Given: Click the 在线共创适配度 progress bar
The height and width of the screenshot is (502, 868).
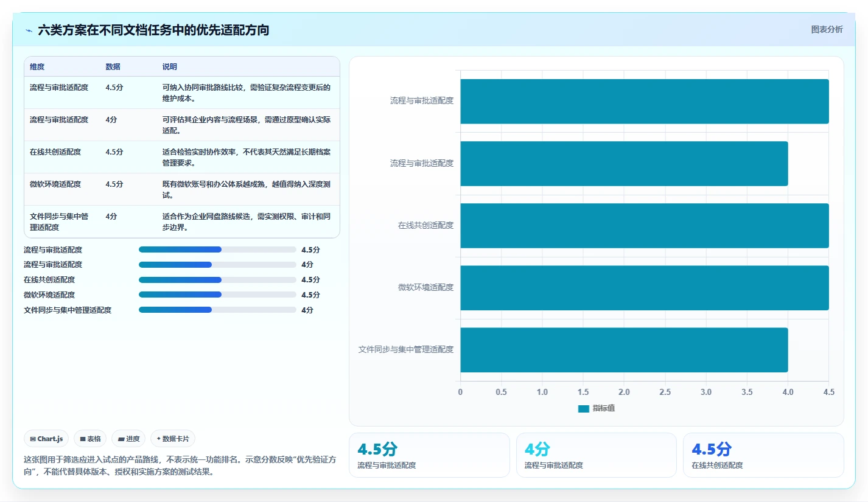Looking at the screenshot, I should 217,280.
